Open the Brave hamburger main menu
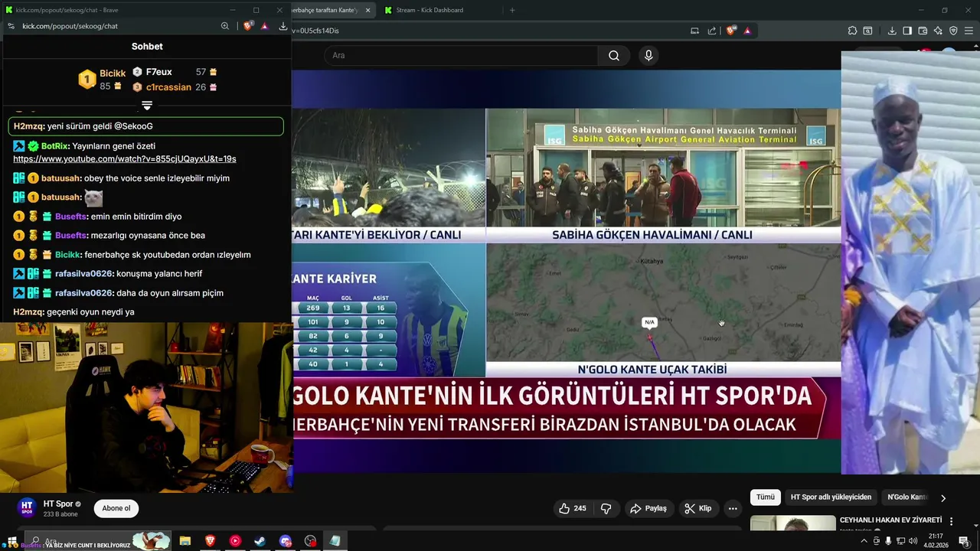 pyautogui.click(x=969, y=31)
